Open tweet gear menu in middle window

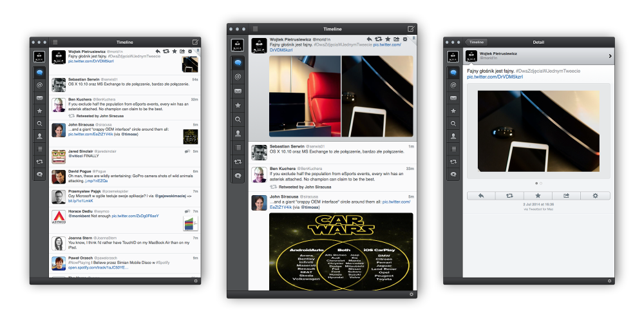coord(405,39)
